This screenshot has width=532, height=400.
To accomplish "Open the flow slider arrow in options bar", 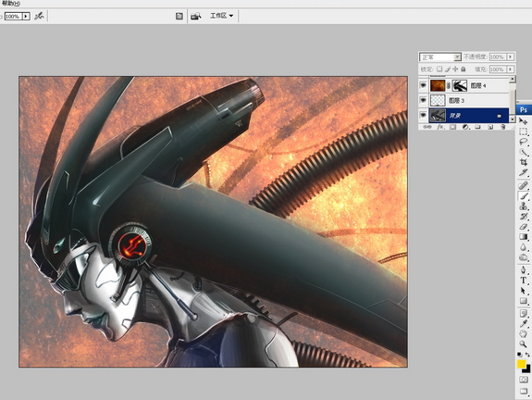I will [26, 16].
